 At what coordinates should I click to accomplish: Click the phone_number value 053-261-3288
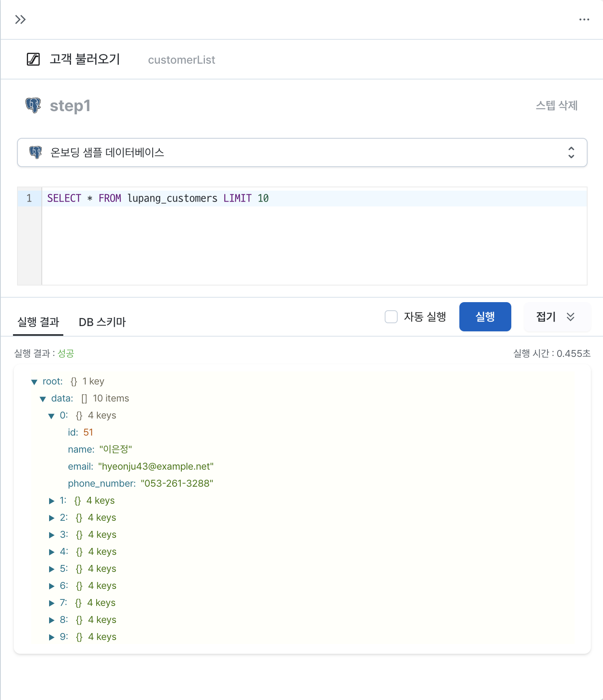pos(177,483)
